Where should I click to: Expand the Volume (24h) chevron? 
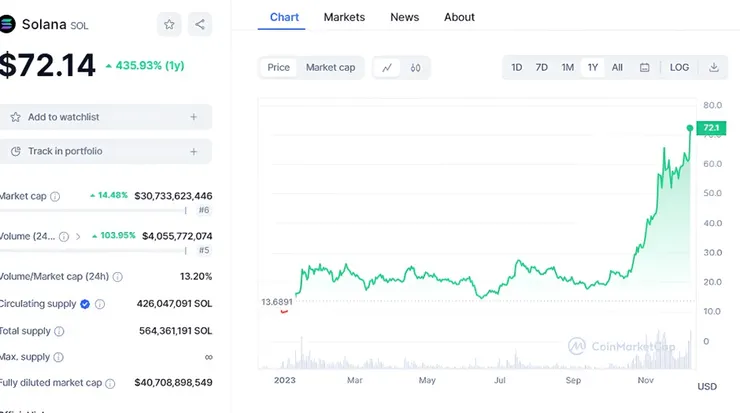point(78,237)
